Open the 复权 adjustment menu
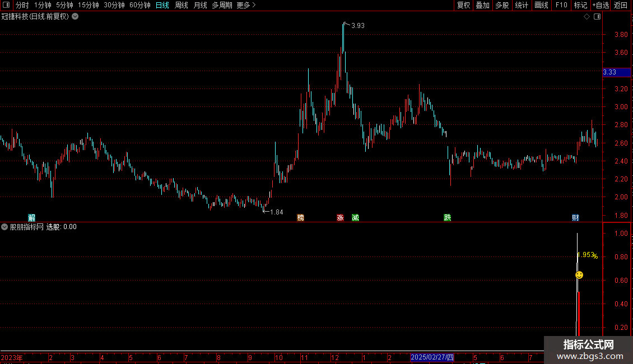Screen dimensions: 633x364 click(x=463, y=5)
